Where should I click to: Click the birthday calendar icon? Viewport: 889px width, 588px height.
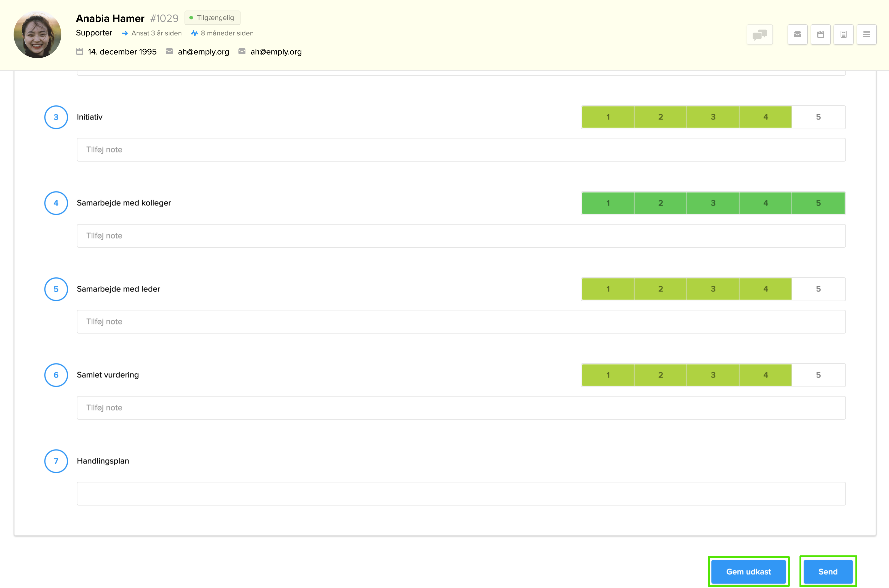(x=80, y=51)
